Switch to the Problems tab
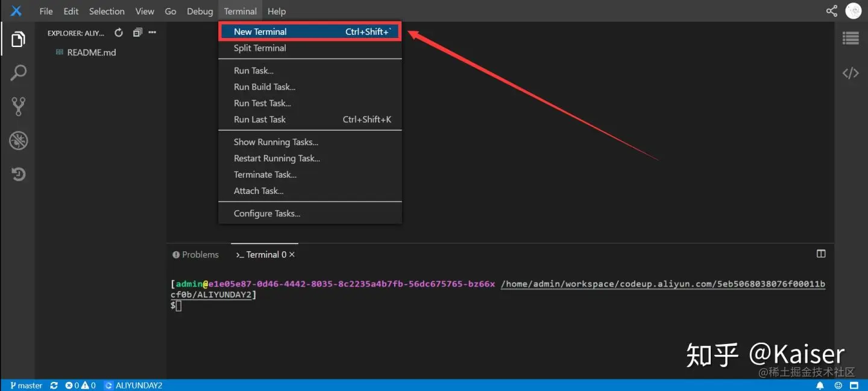Image resolution: width=868 pixels, height=391 pixels. pos(195,255)
